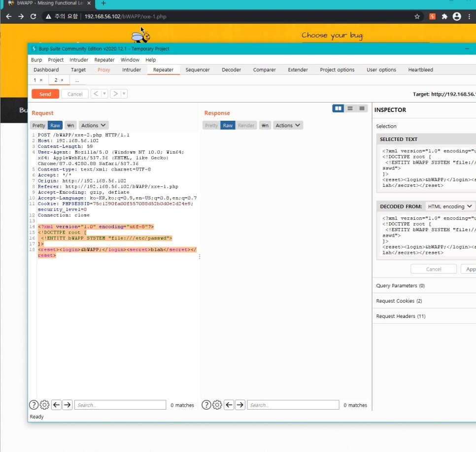
Task: Select Raw view in Response panel
Action: [228, 126]
